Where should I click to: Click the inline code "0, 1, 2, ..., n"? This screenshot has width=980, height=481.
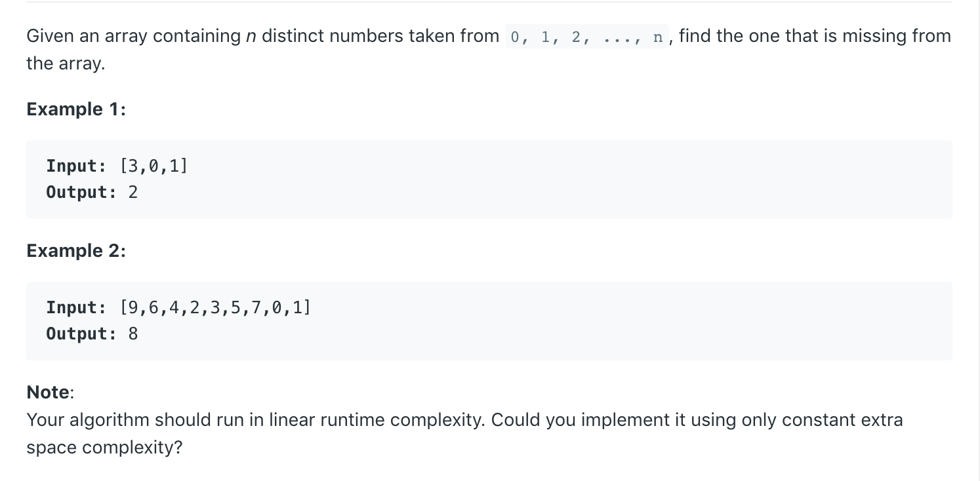tap(587, 36)
